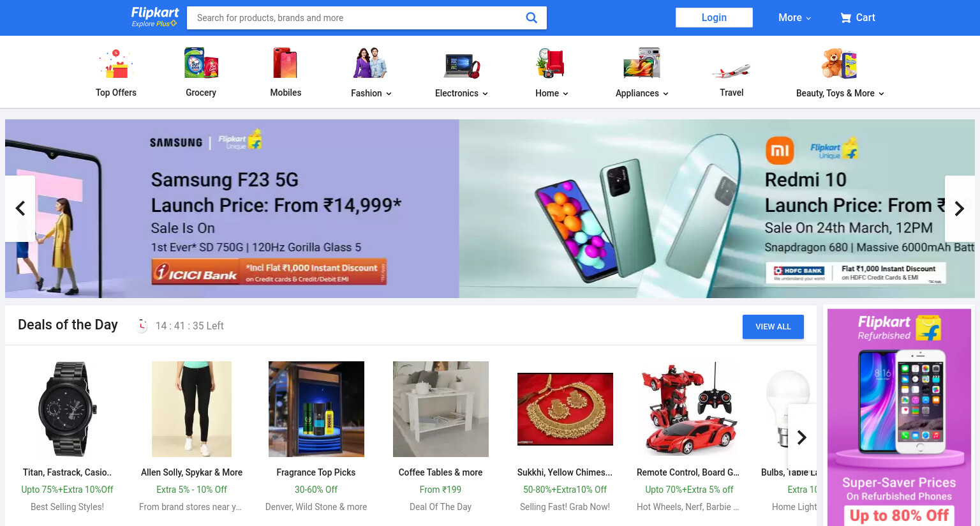
Task: Open the More menu in the header
Action: (x=794, y=18)
